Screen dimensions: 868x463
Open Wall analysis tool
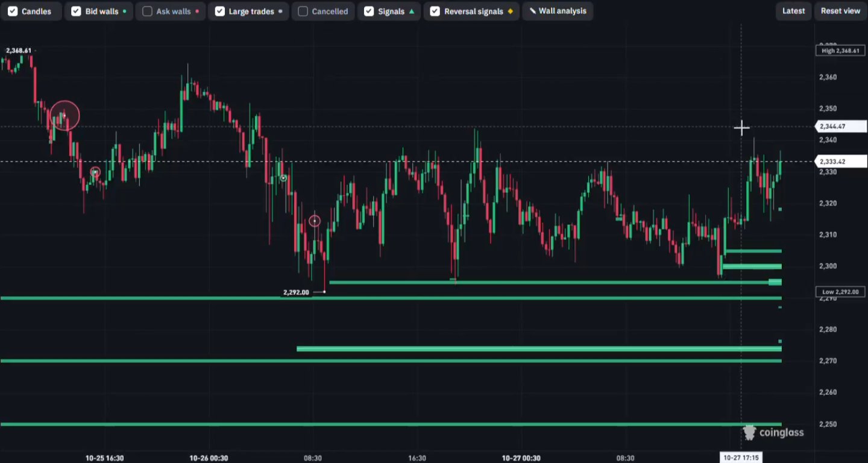click(558, 11)
